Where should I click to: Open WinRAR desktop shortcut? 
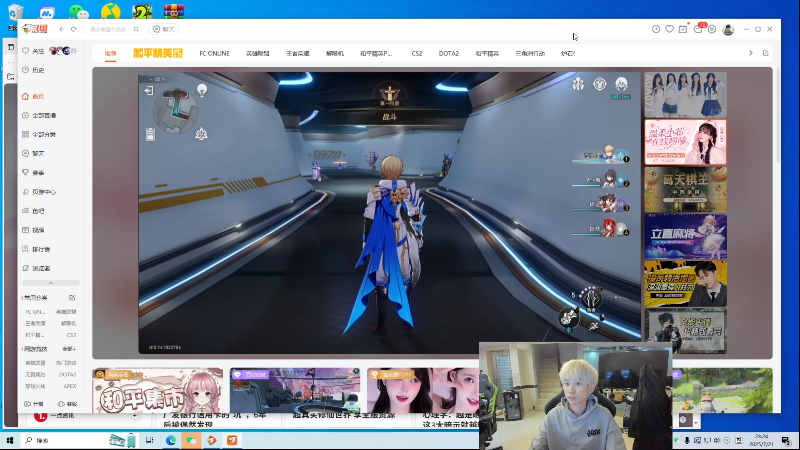click(x=174, y=11)
